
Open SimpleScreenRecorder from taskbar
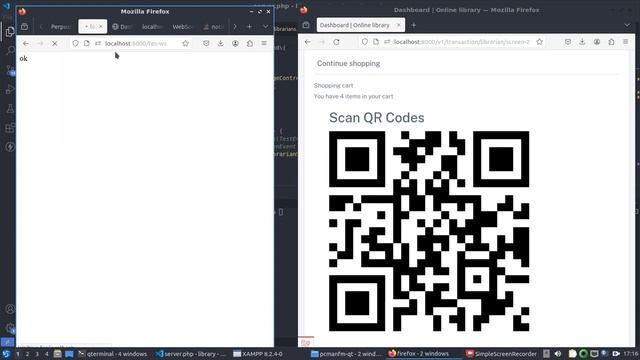[x=501, y=354]
